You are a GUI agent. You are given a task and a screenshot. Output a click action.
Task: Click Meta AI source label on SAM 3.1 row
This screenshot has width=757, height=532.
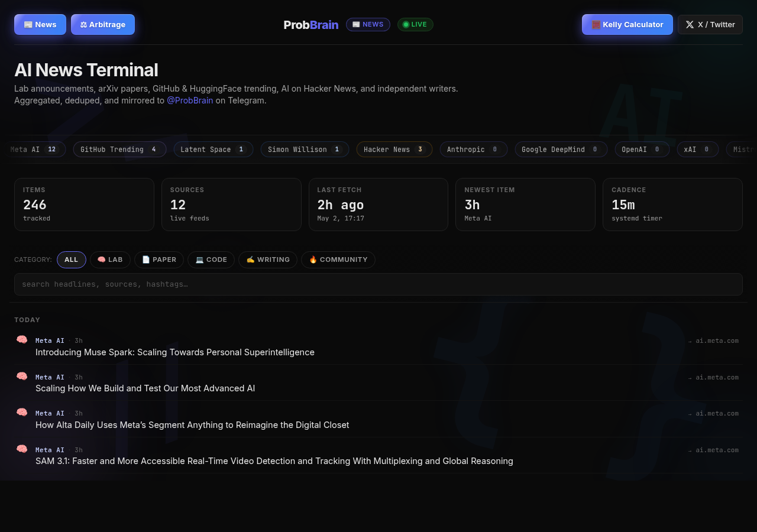pyautogui.click(x=50, y=450)
